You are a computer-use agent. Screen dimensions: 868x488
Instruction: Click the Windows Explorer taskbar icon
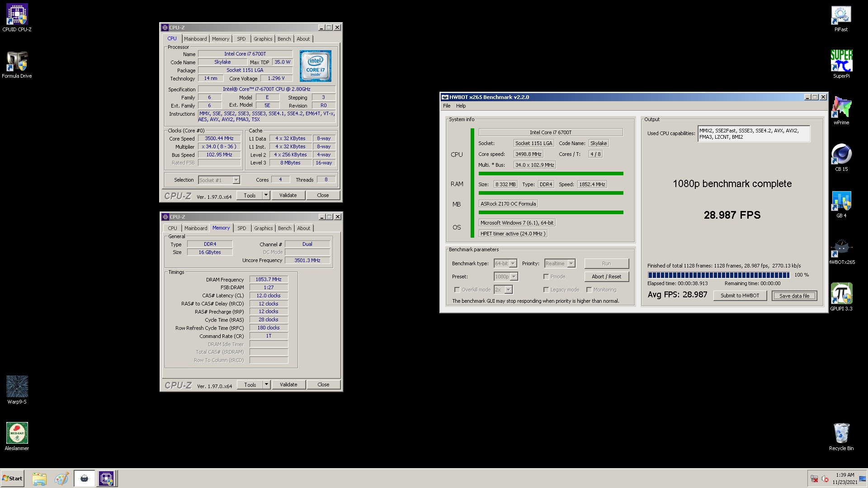[39, 479]
